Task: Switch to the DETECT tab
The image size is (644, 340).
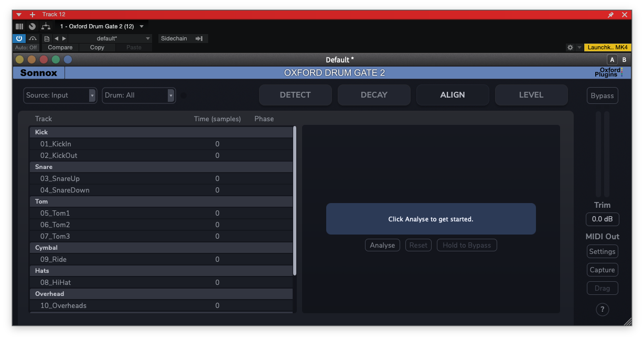Action: tap(295, 95)
